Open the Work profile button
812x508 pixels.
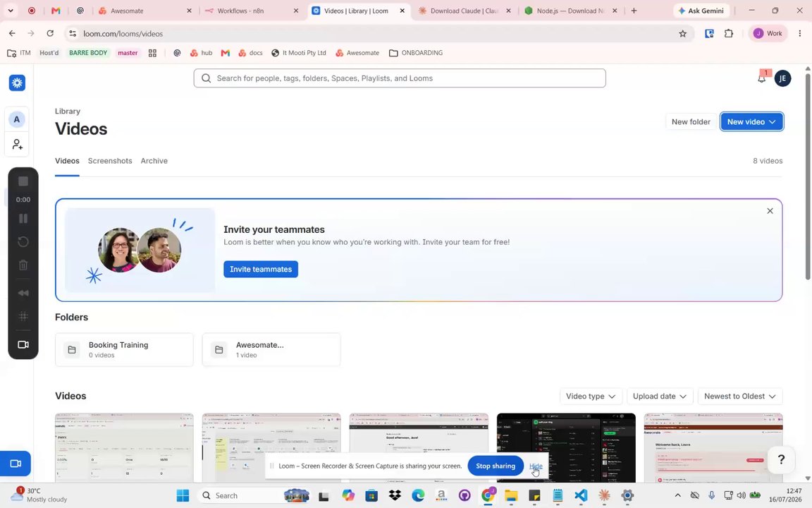[768, 33]
